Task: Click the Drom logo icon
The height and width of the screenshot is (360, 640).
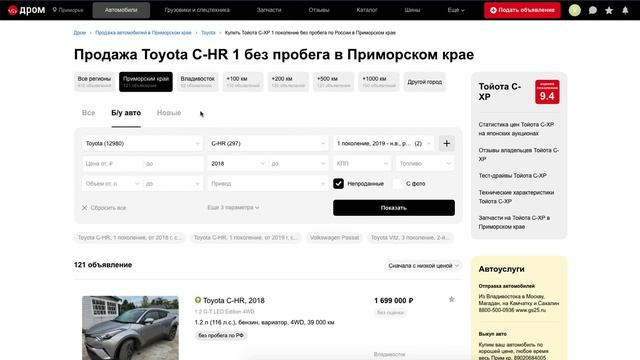Action: 13,10
